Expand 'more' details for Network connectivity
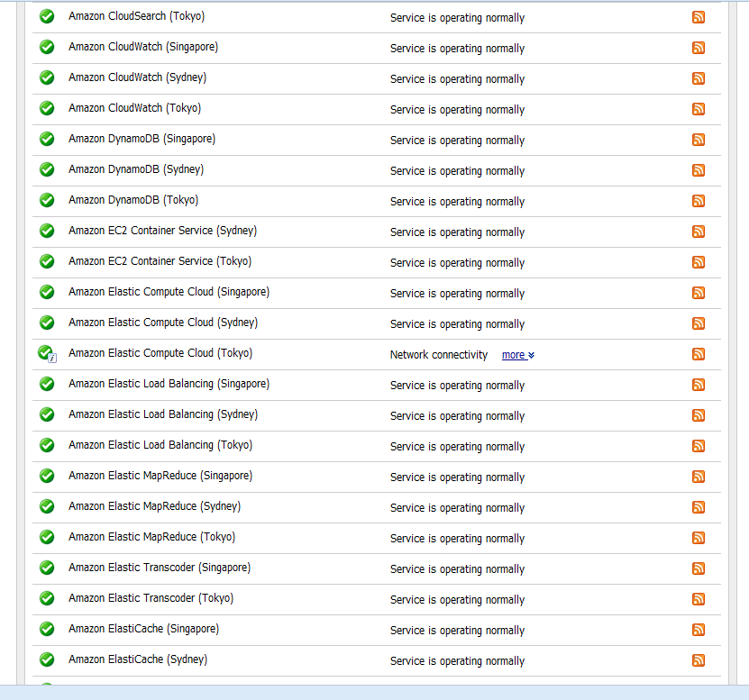 517,355
